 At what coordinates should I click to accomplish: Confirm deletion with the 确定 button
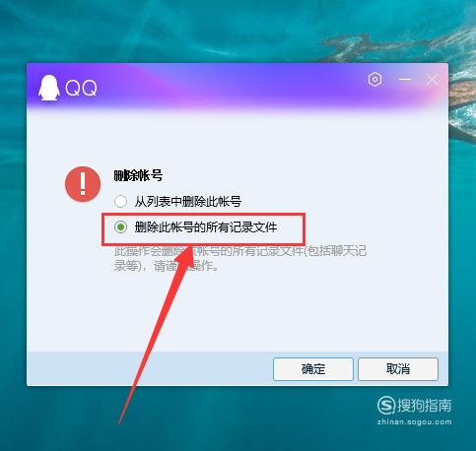(x=313, y=369)
